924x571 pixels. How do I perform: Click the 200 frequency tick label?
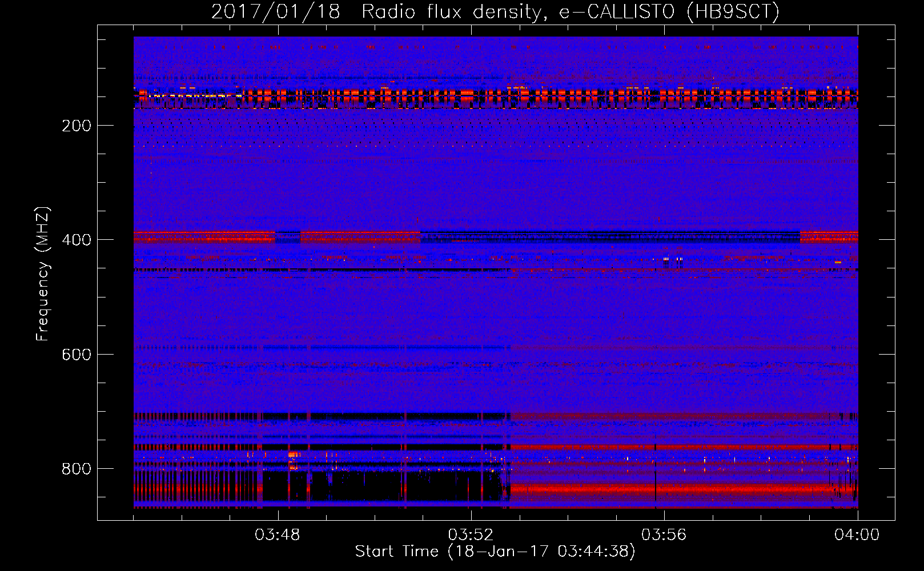(77, 126)
